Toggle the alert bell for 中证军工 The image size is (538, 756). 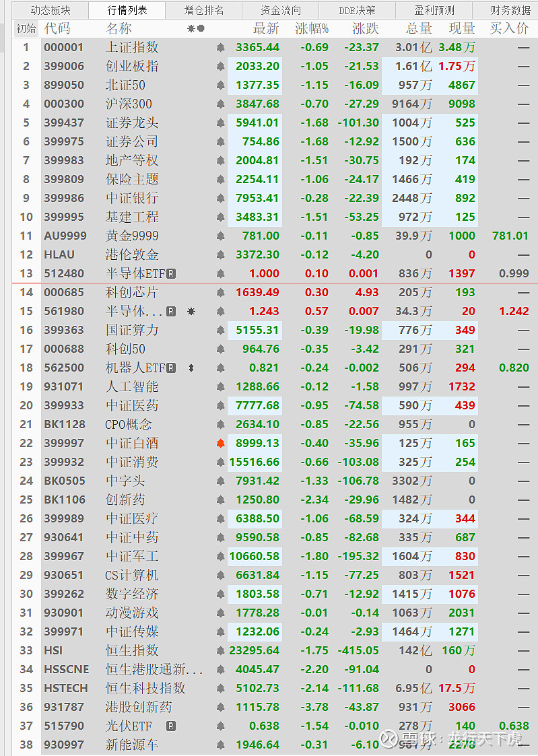pyautogui.click(x=220, y=557)
